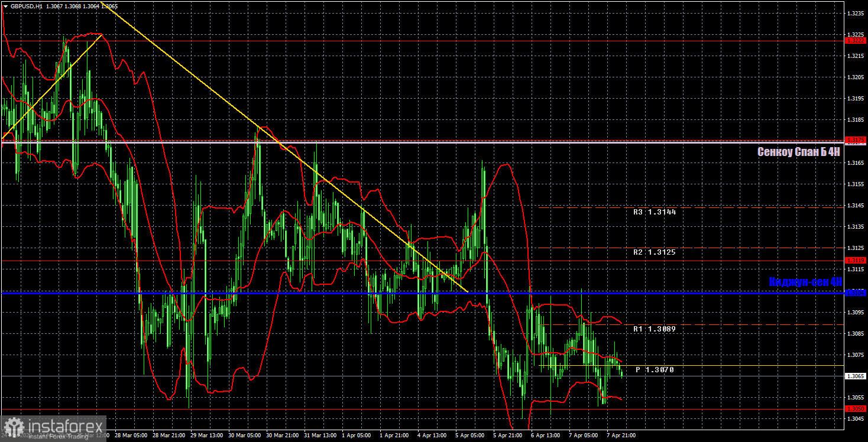868x442 pixels.
Task: Click the red 1.3050 price tag
Action: click(x=856, y=408)
